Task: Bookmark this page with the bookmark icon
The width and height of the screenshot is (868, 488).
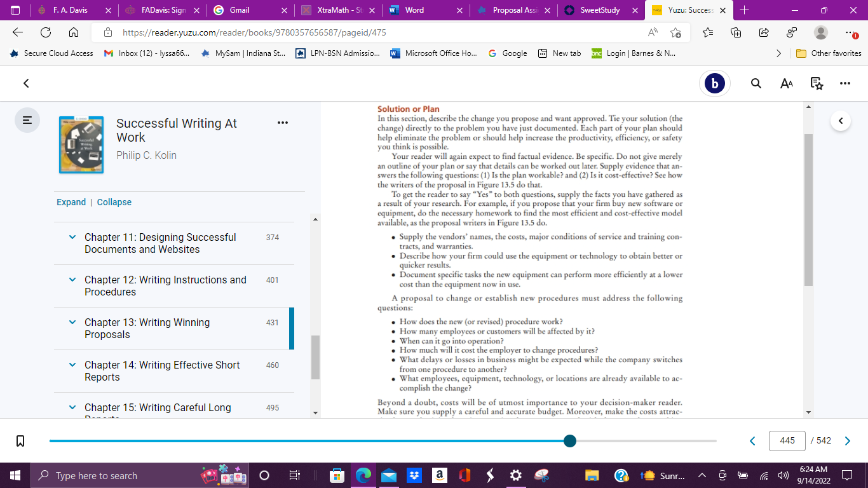Action: pyautogui.click(x=20, y=441)
